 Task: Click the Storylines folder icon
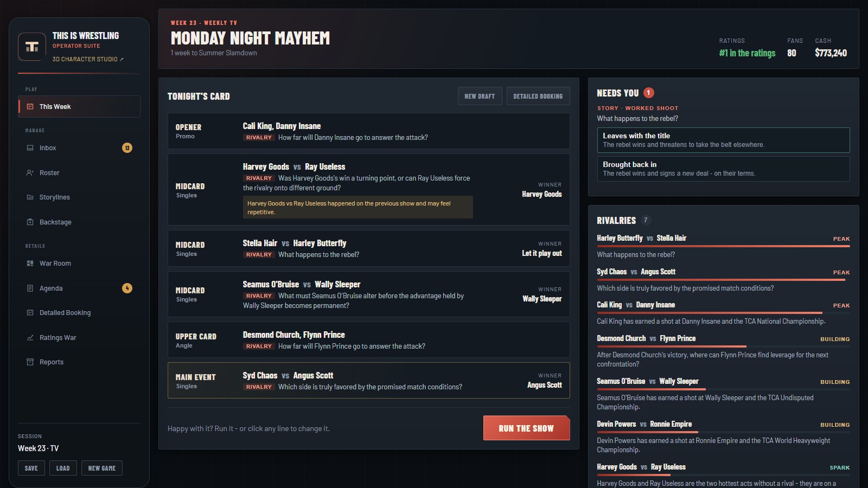(x=30, y=197)
